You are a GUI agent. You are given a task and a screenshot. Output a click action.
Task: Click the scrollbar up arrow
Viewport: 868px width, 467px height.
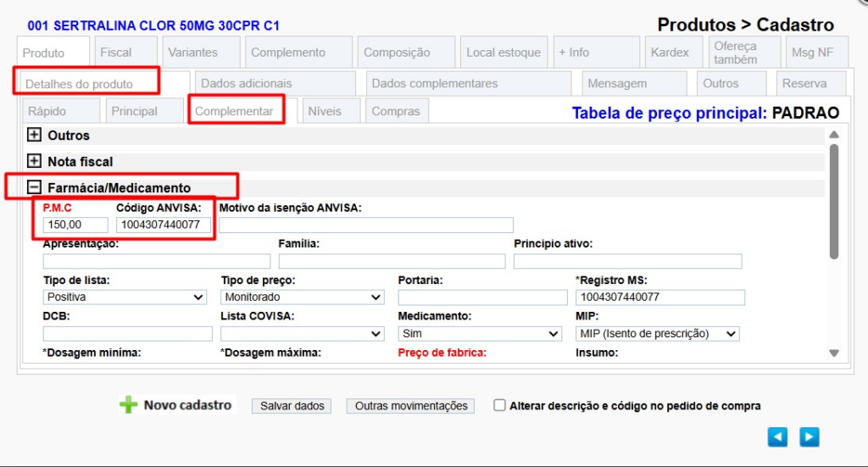coord(834,135)
